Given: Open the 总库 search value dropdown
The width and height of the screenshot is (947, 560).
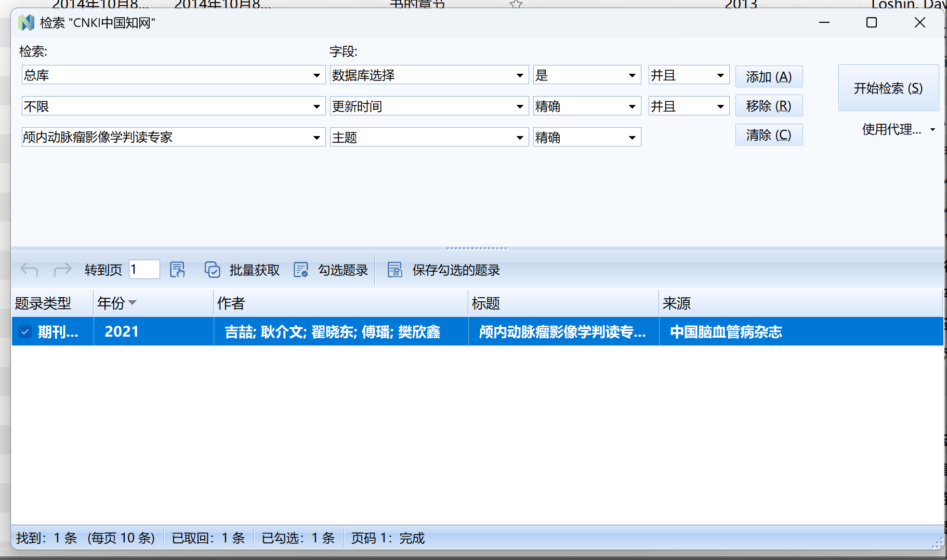Looking at the screenshot, I should pos(317,75).
